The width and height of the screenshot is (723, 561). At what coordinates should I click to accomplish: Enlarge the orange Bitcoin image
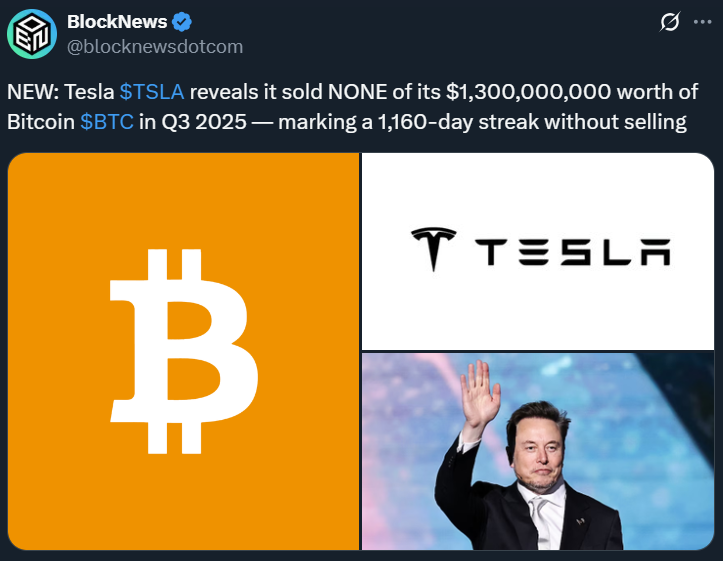coord(183,352)
